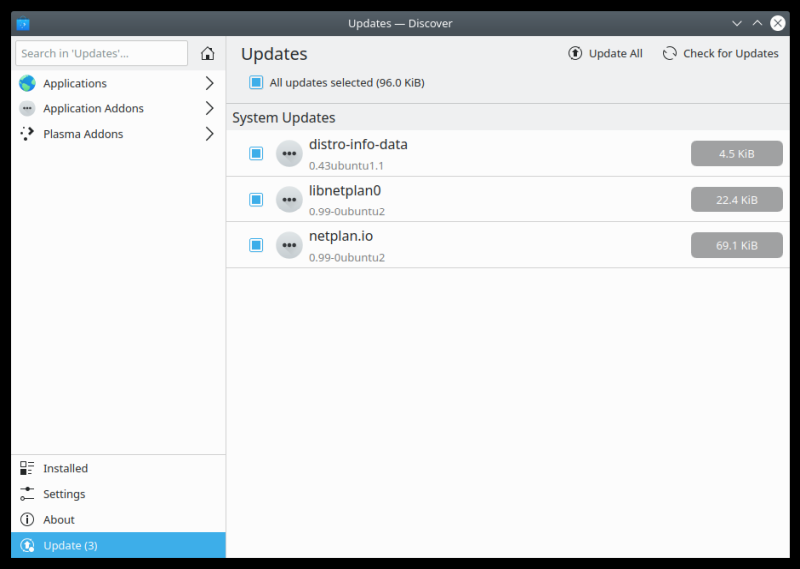Select the netplan.io package name
This screenshot has height=569, width=800.
pos(341,236)
